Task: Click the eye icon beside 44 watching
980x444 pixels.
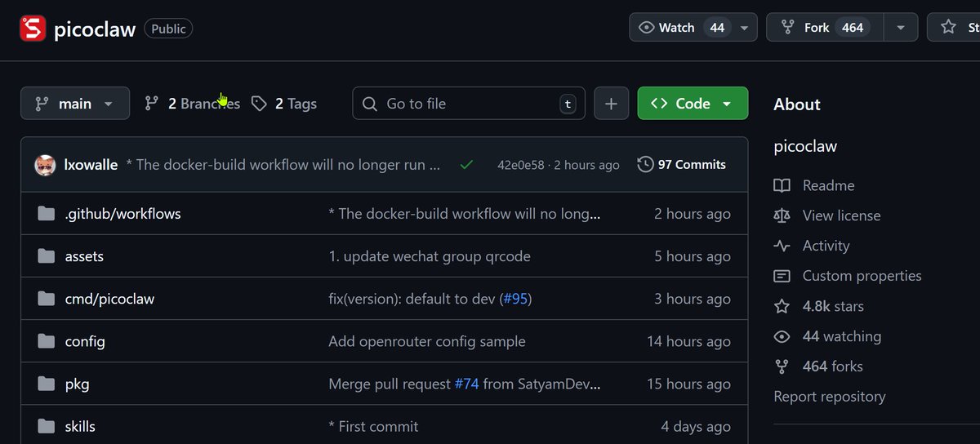Action: (x=782, y=336)
